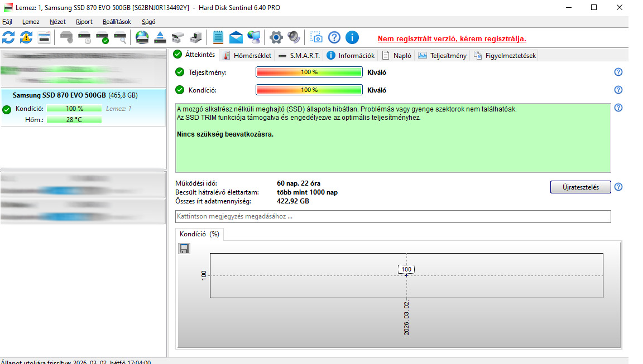Viewport: 643px width, 364px height.
Task: Open settings via the gear icon
Action: coord(276,38)
